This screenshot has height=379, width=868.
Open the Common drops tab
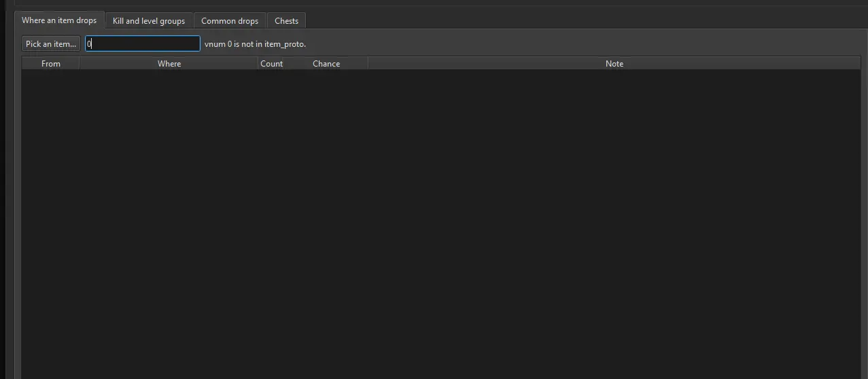[x=230, y=21]
